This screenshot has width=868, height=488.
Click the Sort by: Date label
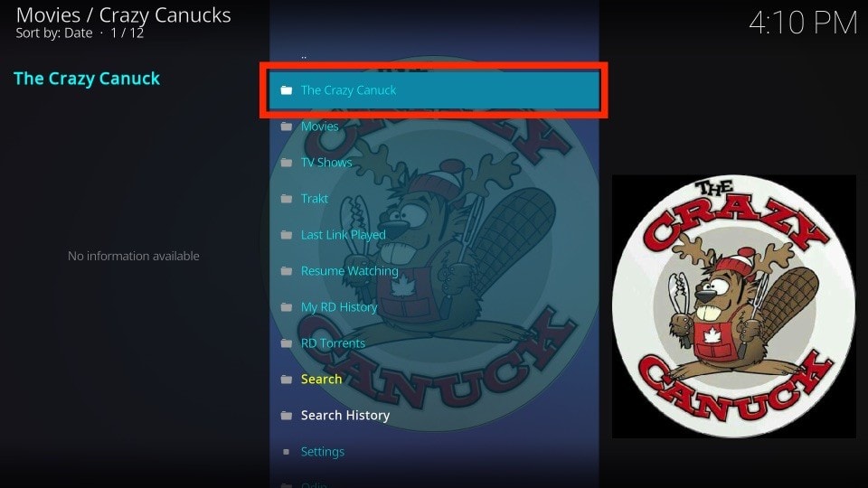tap(53, 33)
